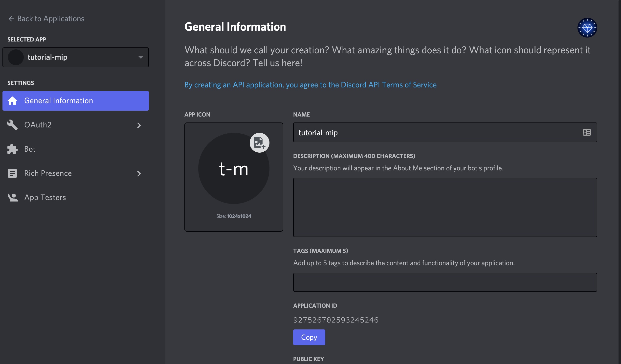Click into the Tags input field
The width and height of the screenshot is (621, 364).
coord(445,282)
